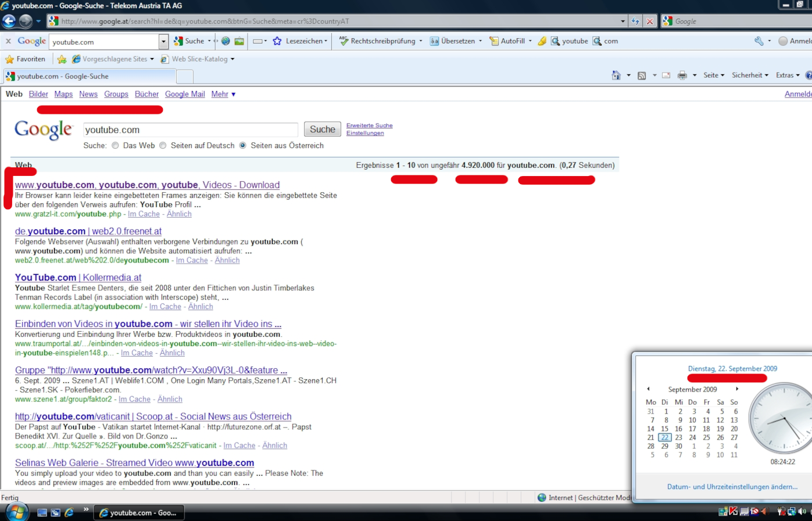Click the 'youtube' find-word toolbar button
The image size is (812, 521).
[x=570, y=41]
